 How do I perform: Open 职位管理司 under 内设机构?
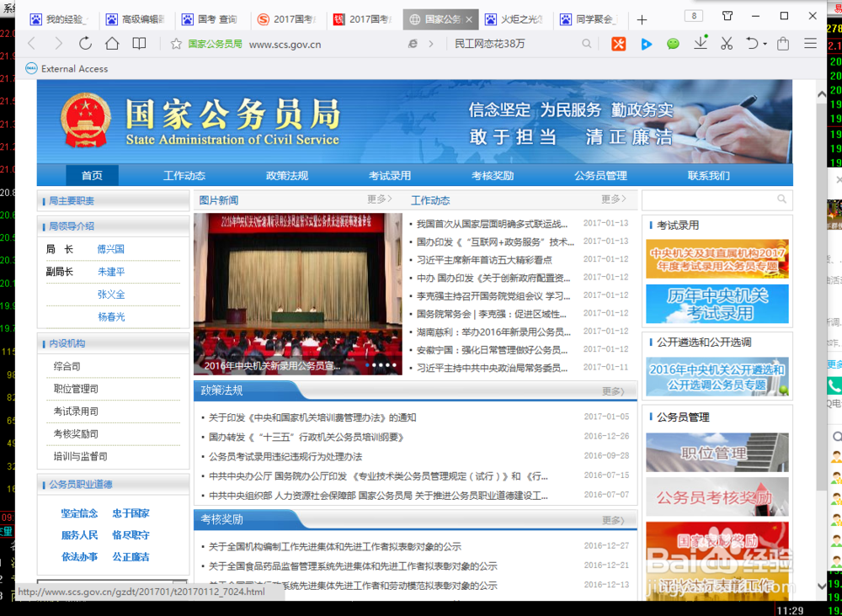click(76, 389)
